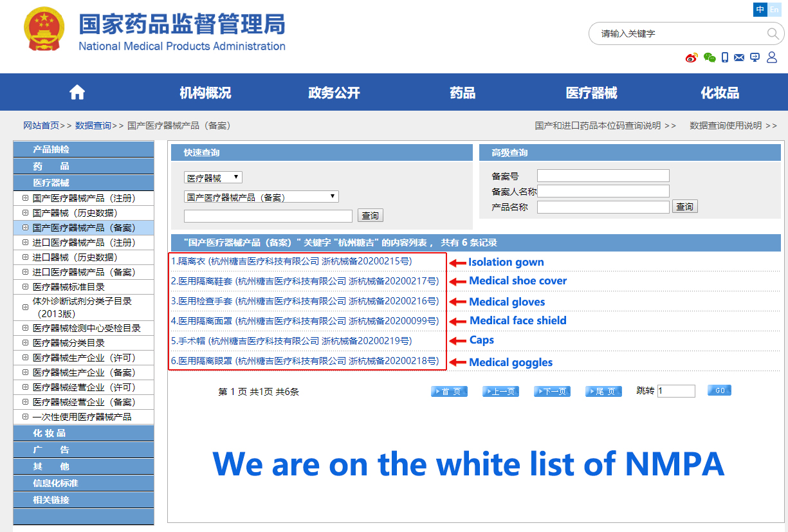The width and height of the screenshot is (788, 532).
Task: Select the 广告 sidebar section
Action: [84, 450]
